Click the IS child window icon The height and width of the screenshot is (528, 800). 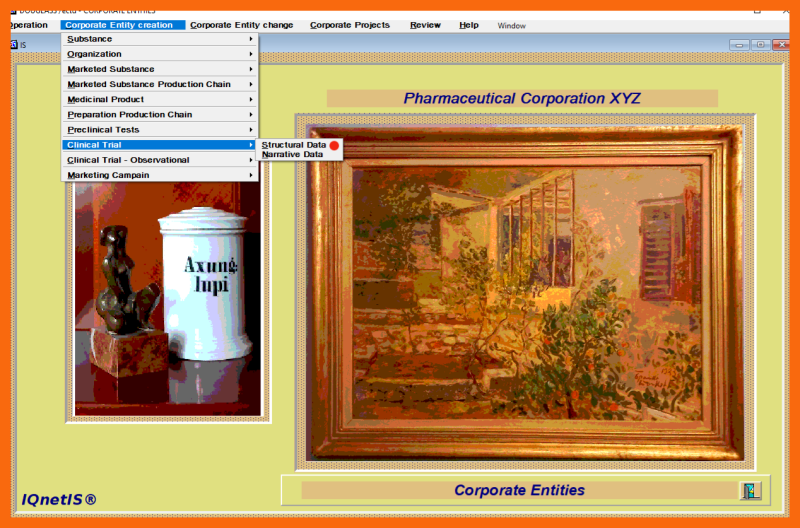pyautogui.click(x=14, y=44)
